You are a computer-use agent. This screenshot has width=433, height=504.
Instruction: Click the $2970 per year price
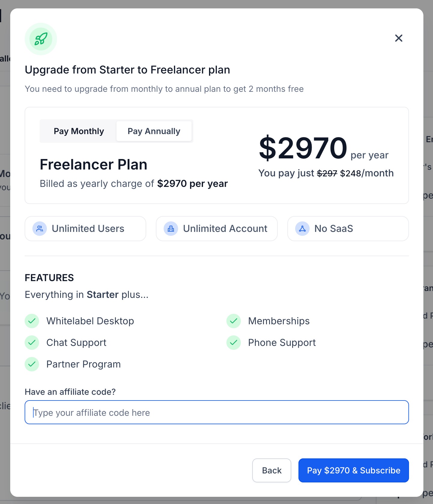(324, 148)
